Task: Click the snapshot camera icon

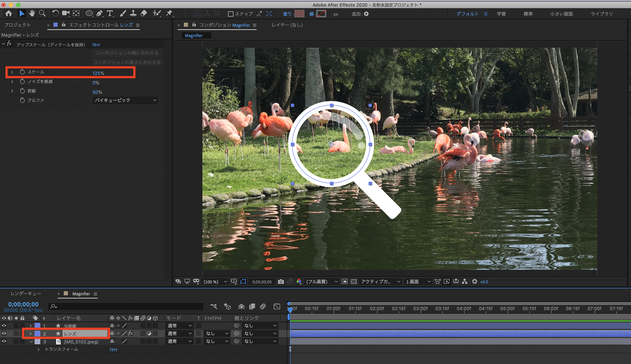Action: tap(281, 282)
